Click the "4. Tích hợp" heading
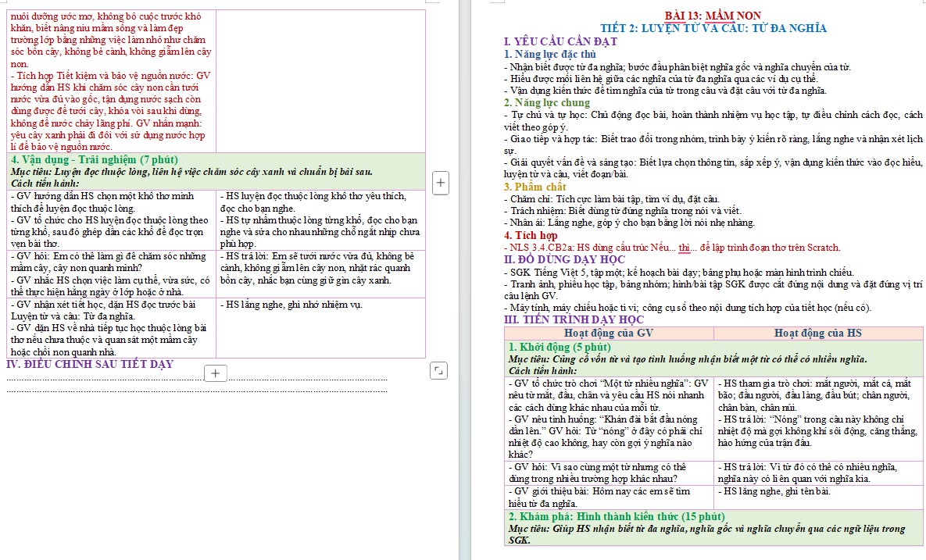 (x=531, y=235)
